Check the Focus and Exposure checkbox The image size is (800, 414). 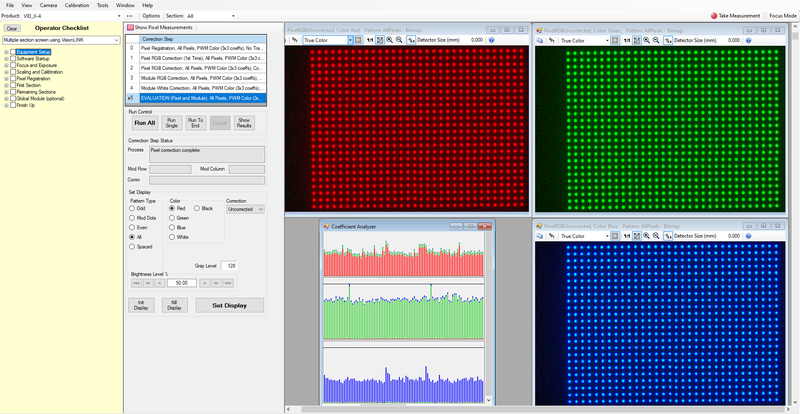point(13,65)
